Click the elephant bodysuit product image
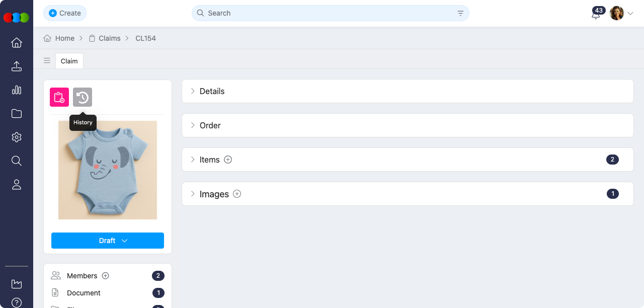The height and width of the screenshot is (308, 644). [108, 170]
